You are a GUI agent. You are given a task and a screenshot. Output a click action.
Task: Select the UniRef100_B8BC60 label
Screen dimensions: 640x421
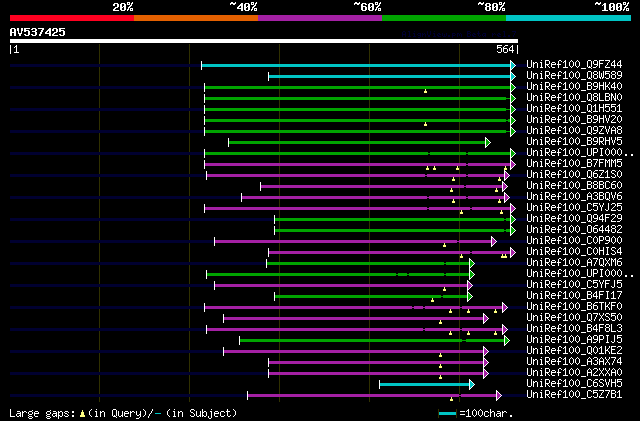(x=574, y=185)
